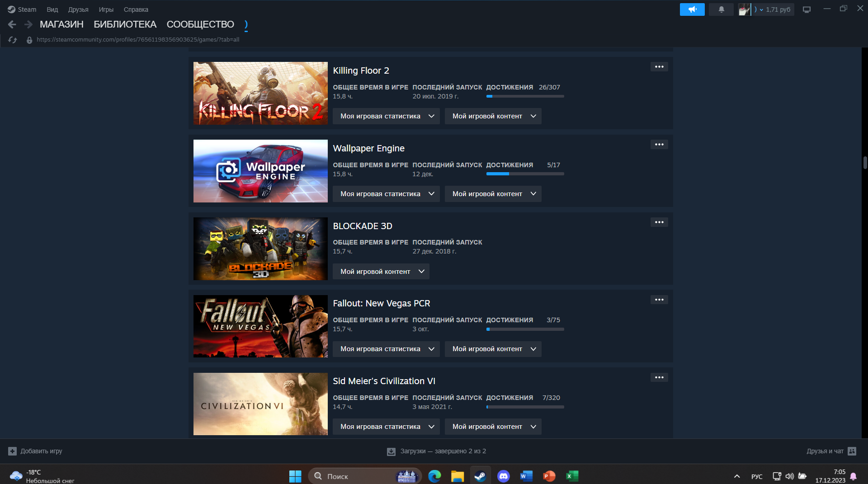This screenshot has height=484, width=868.
Task: Expand Моя игровая статистика for Civilization VI
Action: click(x=386, y=427)
